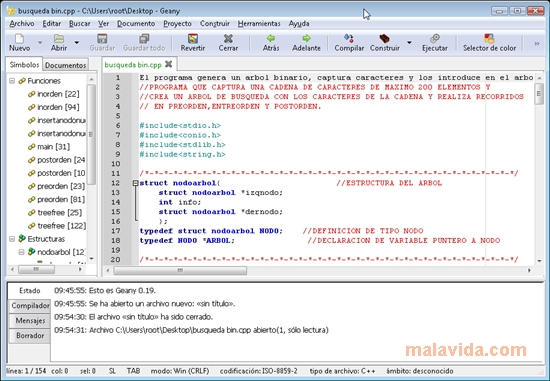
Task: Click the 'codificación: ISO-8859-2' status text
Action: [259, 371]
